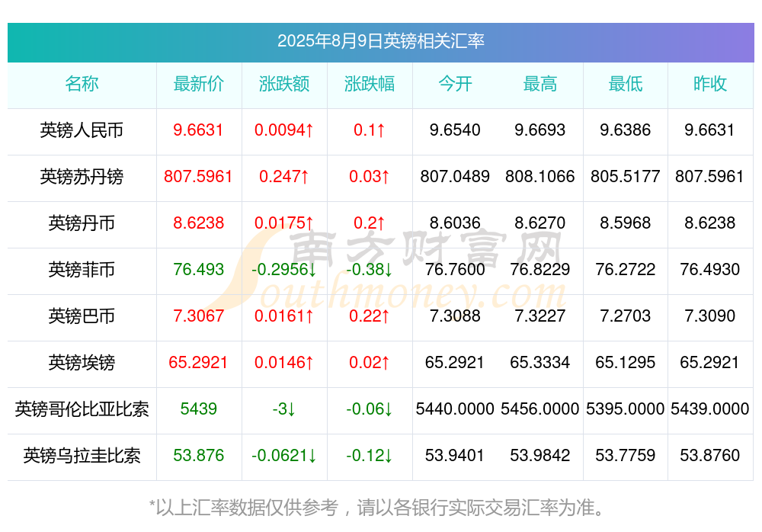Click opening value '76.7600'
Screen dimensions: 762x532
coord(455,269)
